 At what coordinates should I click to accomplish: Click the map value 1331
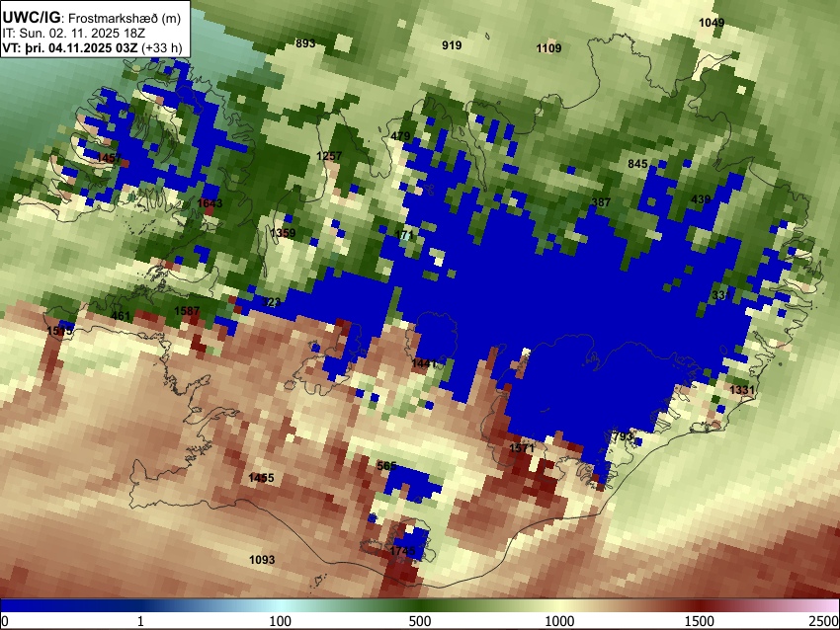742,390
